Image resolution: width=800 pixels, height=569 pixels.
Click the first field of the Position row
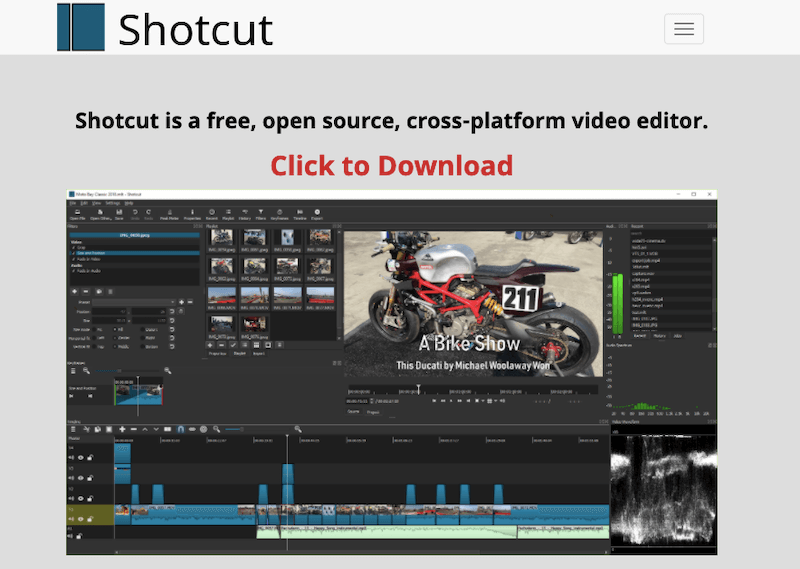click(x=109, y=311)
